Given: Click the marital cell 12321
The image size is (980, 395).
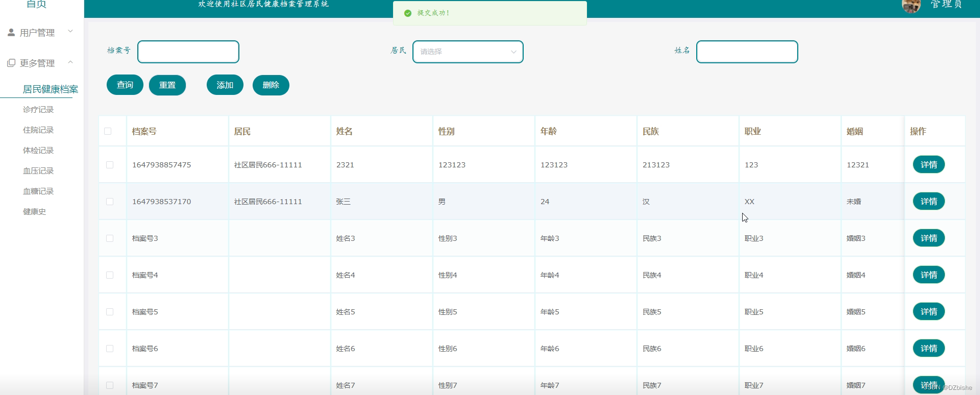Looking at the screenshot, I should click(x=858, y=165).
